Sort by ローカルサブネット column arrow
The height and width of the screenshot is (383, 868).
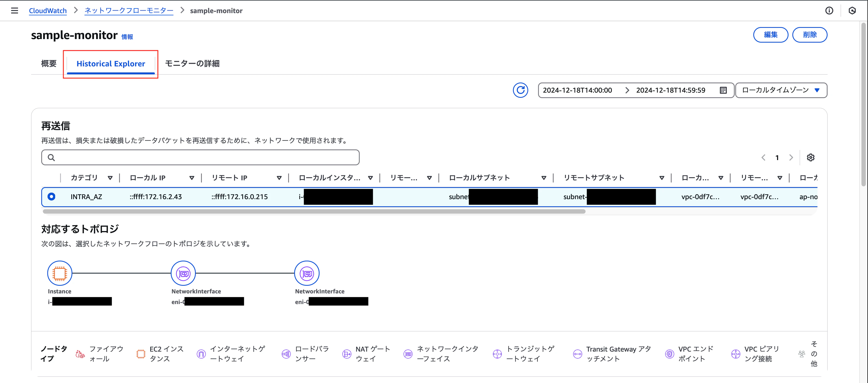coord(544,178)
